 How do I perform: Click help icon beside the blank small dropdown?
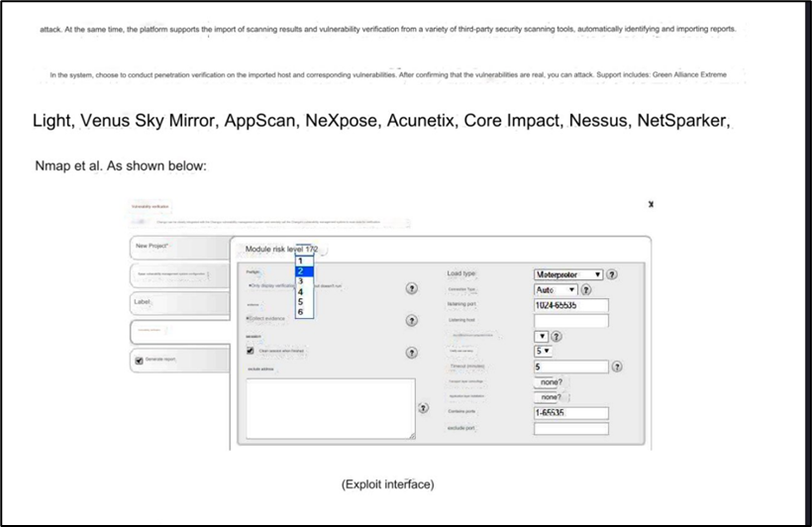[x=557, y=337]
